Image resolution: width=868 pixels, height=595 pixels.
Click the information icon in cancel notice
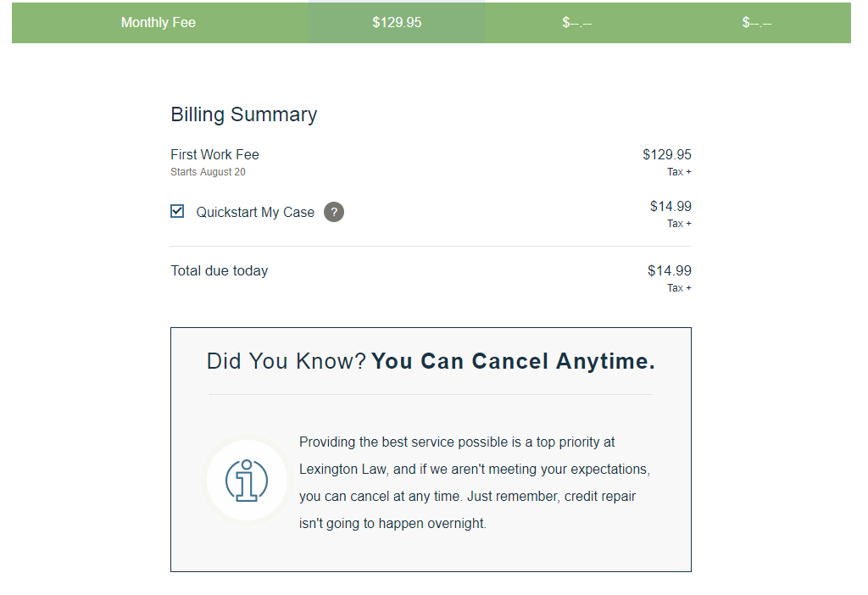coord(247,481)
